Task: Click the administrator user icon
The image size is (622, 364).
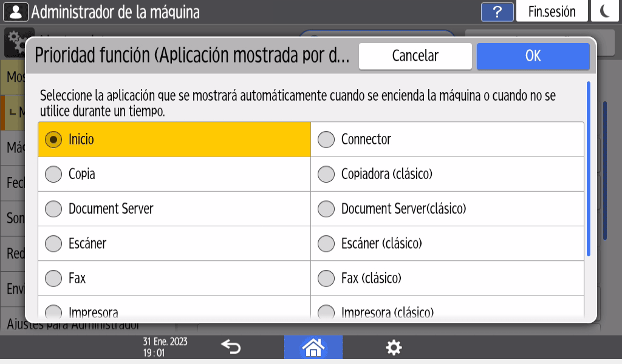Action: [x=15, y=12]
